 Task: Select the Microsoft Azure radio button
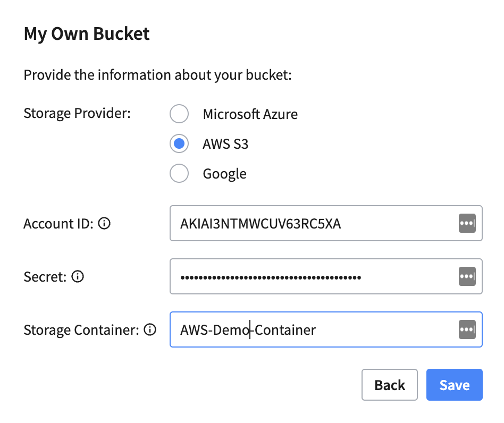coord(179,114)
